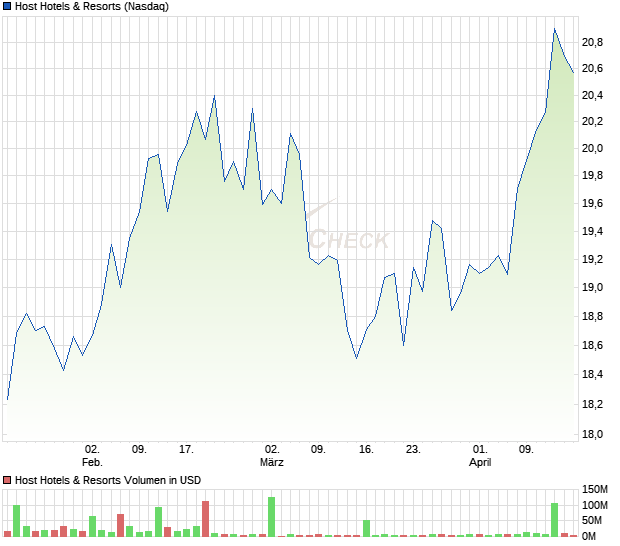Click the red Volumen legend swatch
This screenshot has width=620, height=546.
[7, 480]
